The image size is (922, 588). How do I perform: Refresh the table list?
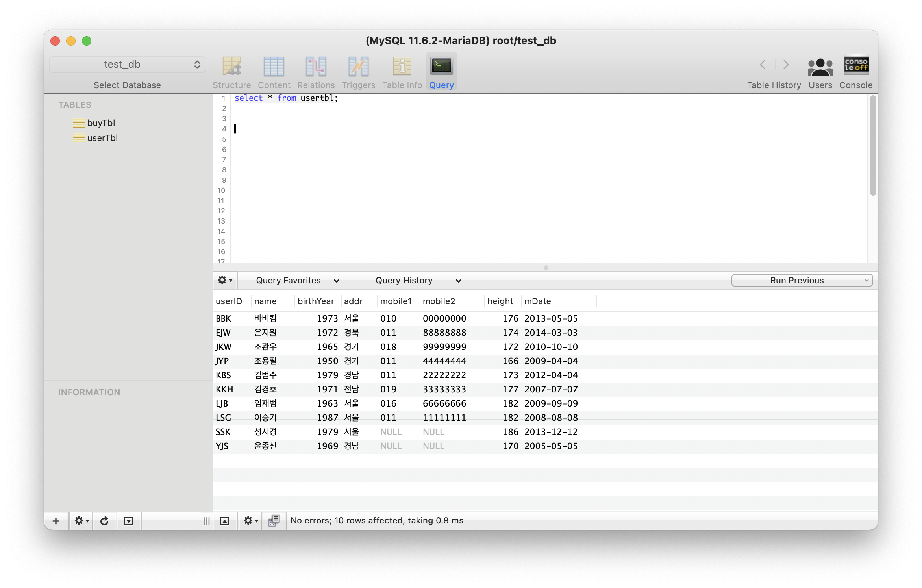click(x=104, y=521)
